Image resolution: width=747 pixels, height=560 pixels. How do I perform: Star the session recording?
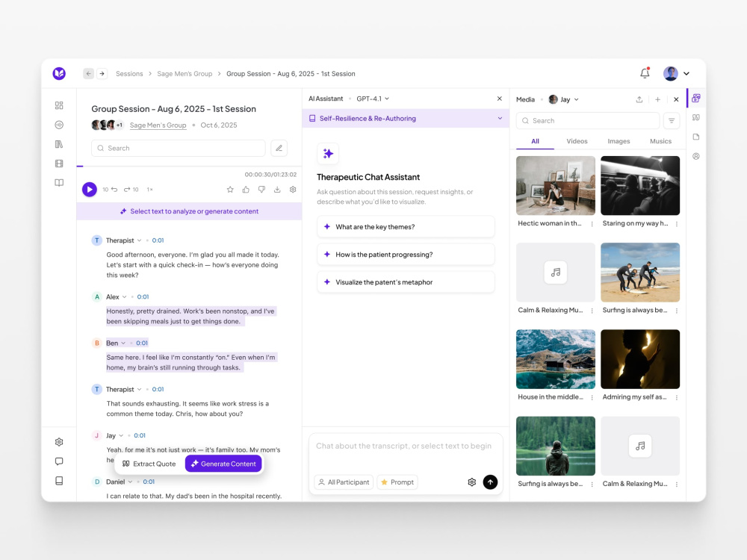click(230, 190)
